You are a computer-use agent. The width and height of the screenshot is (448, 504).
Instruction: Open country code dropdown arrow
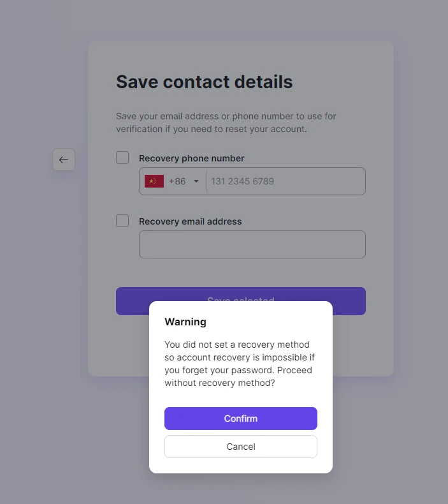[x=196, y=181]
